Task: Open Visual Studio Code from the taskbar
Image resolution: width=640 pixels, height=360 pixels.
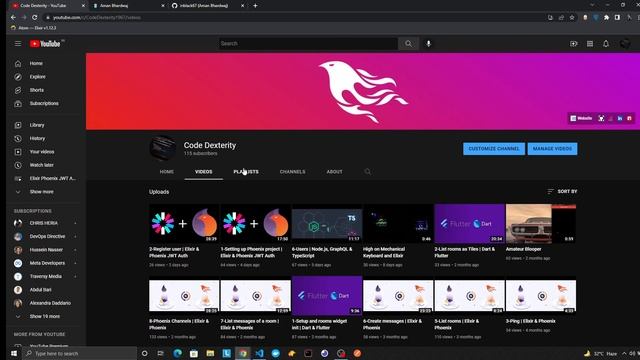Action: coord(259,353)
